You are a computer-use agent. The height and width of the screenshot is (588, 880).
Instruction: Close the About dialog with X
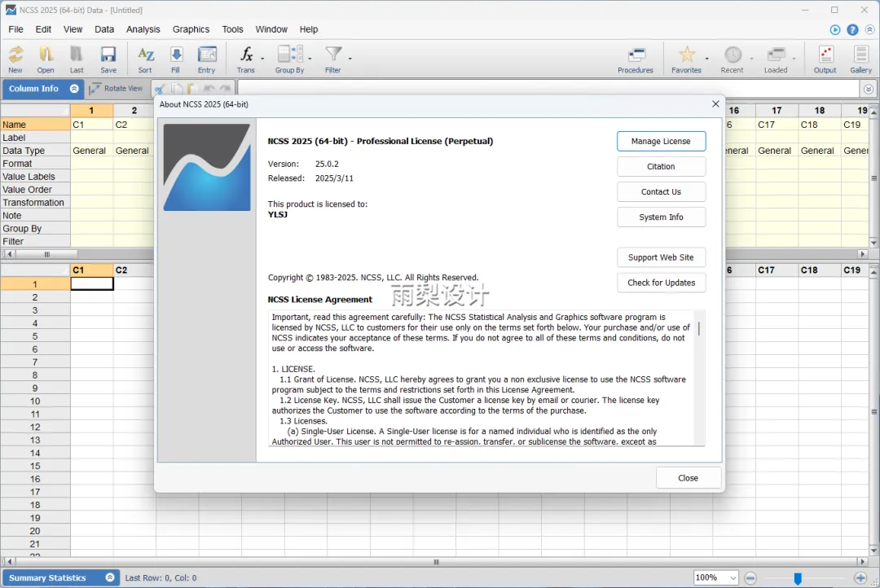click(x=715, y=103)
